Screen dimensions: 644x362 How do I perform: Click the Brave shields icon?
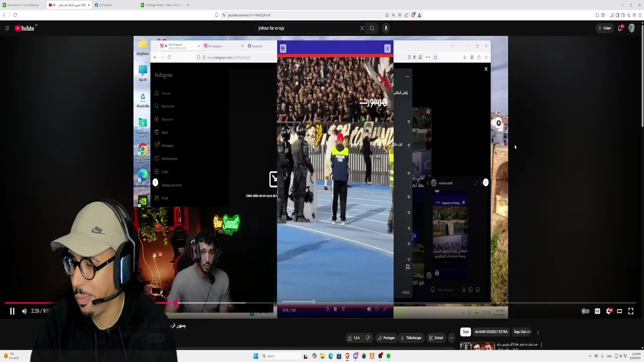413,15
